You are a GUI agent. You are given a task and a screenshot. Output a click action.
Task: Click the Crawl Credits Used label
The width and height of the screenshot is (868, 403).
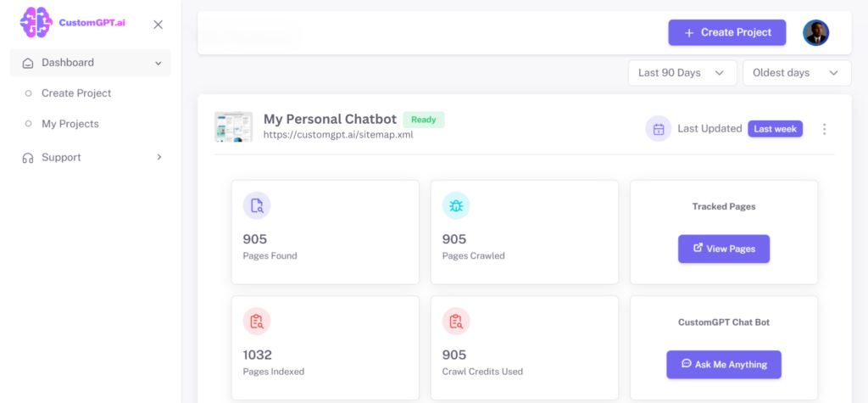[482, 372]
